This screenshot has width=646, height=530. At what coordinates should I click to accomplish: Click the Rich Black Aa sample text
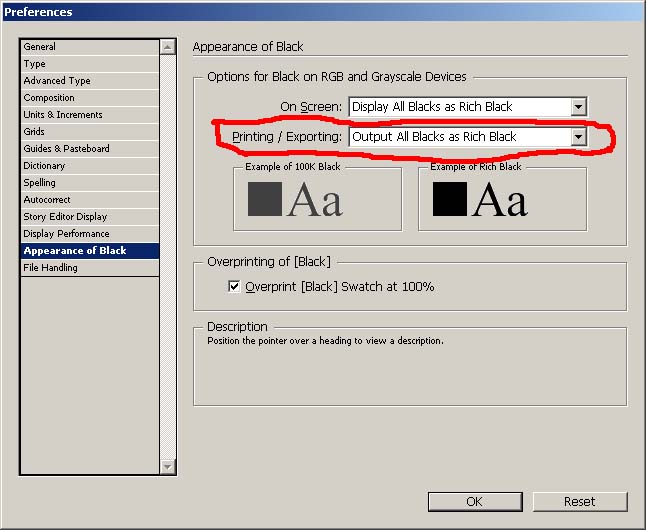[x=500, y=200]
